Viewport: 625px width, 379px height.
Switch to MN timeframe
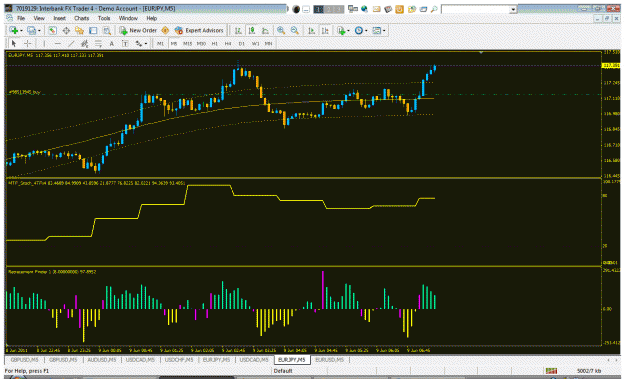(269, 43)
